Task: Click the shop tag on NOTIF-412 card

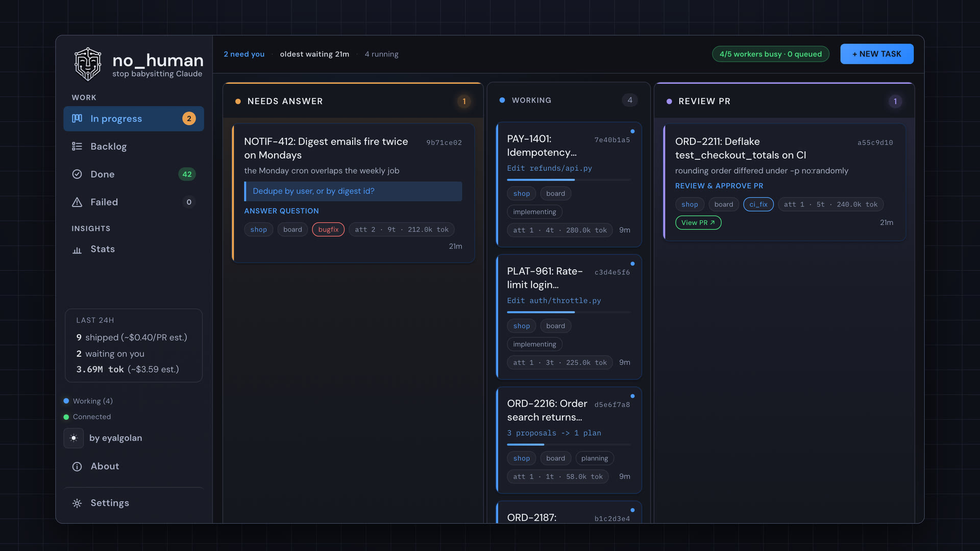Action: pos(258,230)
